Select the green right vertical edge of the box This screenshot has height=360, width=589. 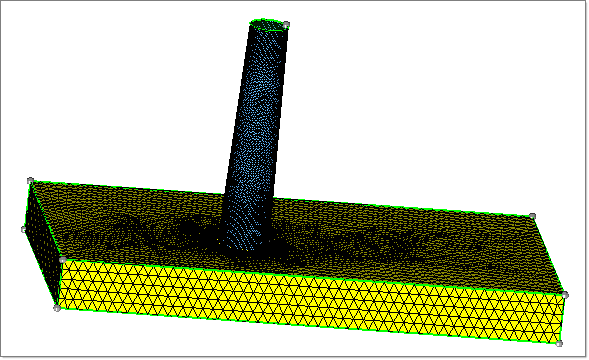[562, 319]
